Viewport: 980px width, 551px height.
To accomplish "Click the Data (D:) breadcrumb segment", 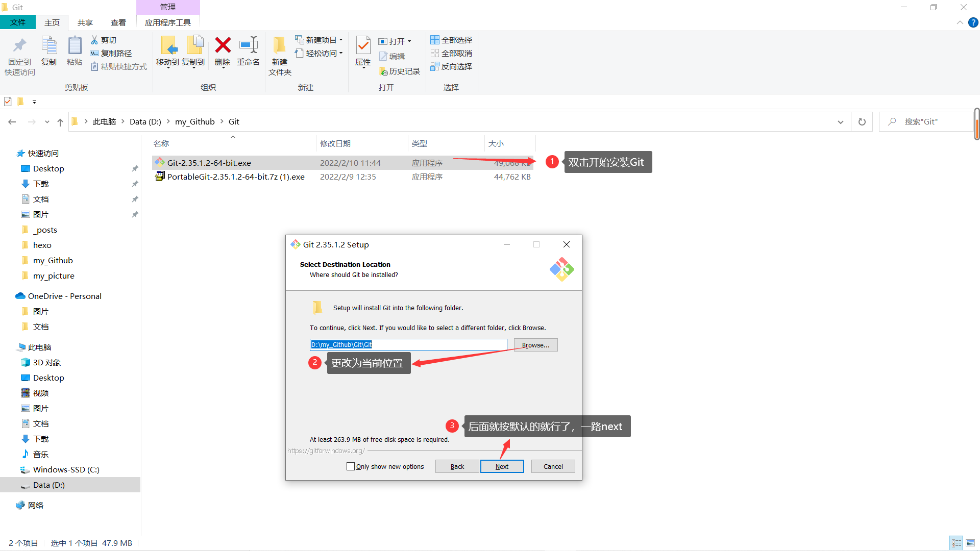I will tap(145, 122).
